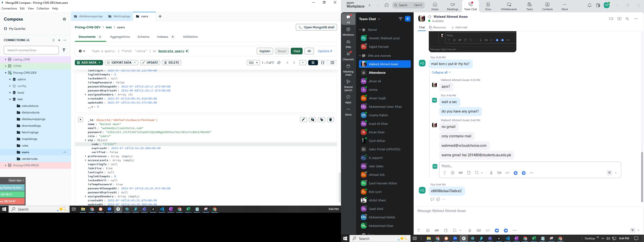Viewport: 644px width, 242px height.
Task: Add a new connection with plus icon
Action: pyautogui.click(x=59, y=40)
